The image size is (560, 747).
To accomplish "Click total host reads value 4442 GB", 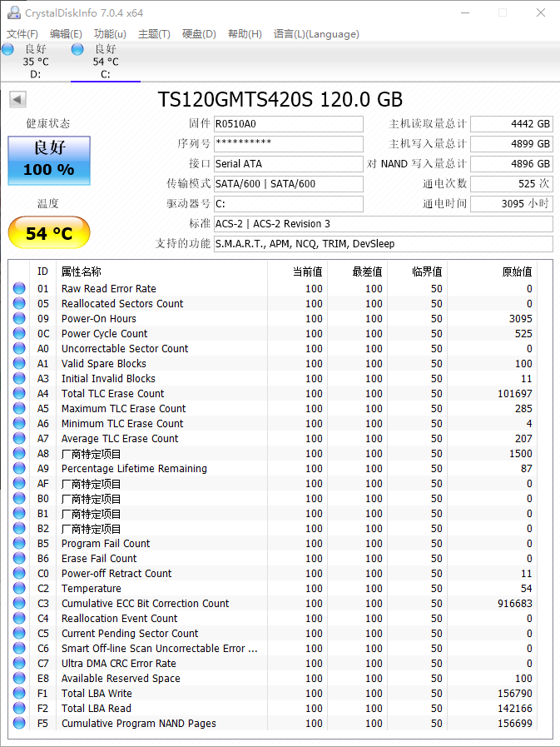I will pos(512,124).
